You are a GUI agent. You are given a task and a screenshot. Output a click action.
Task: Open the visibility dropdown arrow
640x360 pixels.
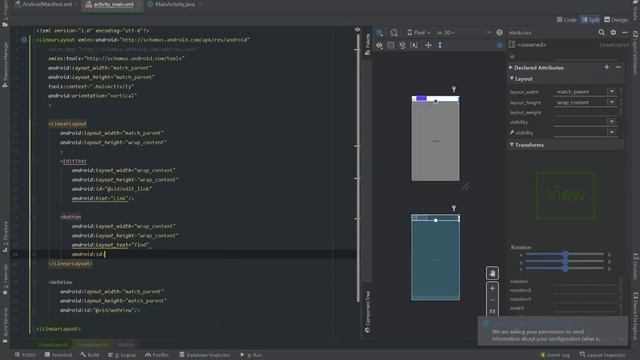point(611,122)
